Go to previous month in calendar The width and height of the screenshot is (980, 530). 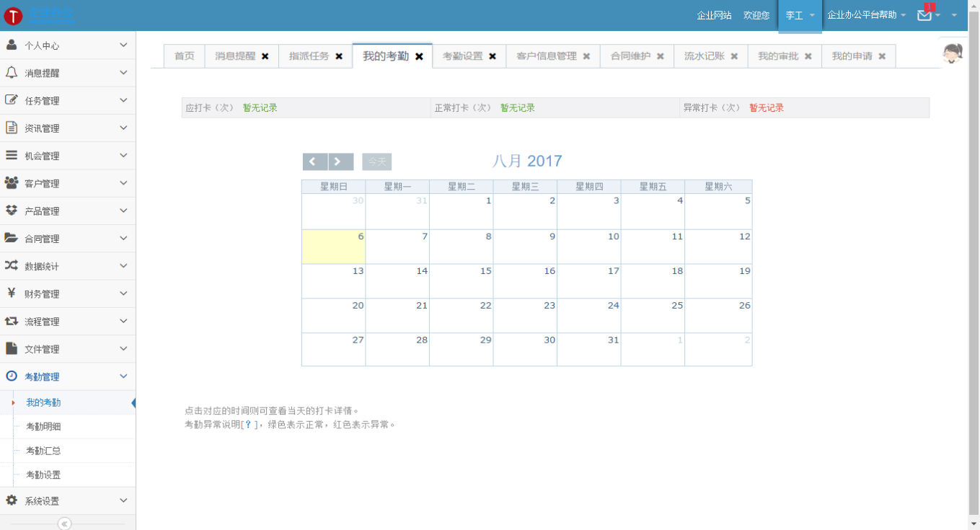[314, 162]
